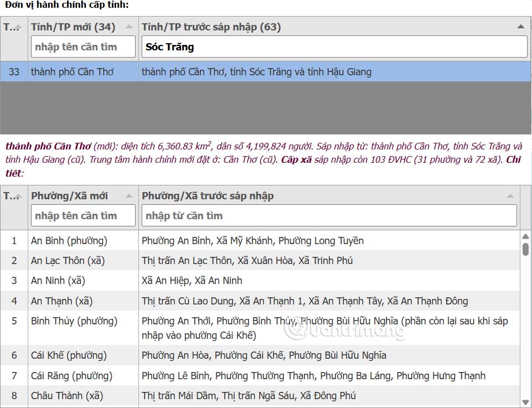532x408 pixels.
Task: Select the "Bình Thủy (phường)" row
Action: click(x=221, y=327)
